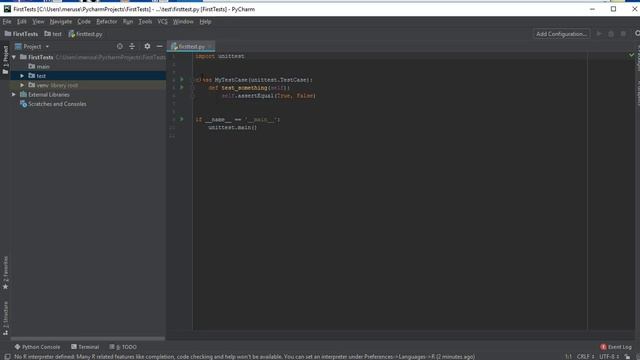This screenshot has height=360, width=640.
Task: Collapse the FirstTests root node arrow
Action: point(14,57)
